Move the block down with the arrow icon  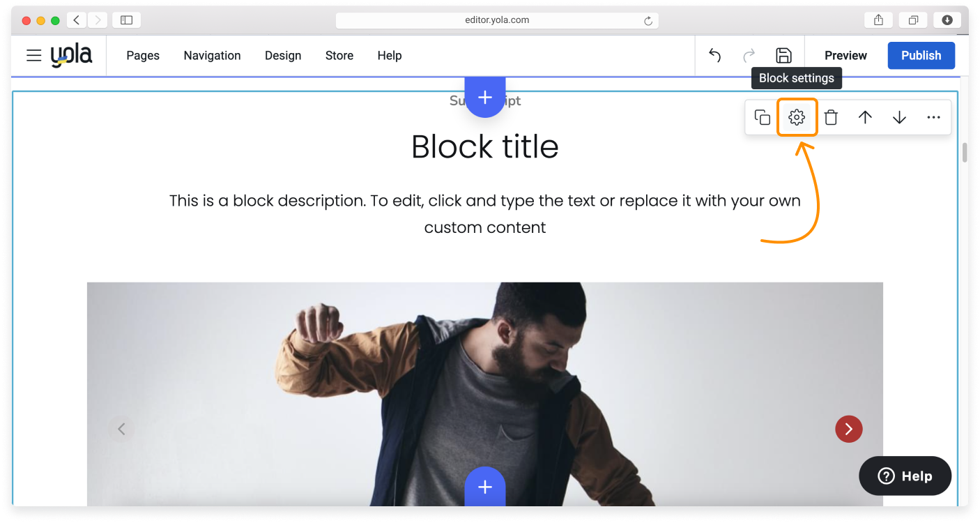[899, 117]
